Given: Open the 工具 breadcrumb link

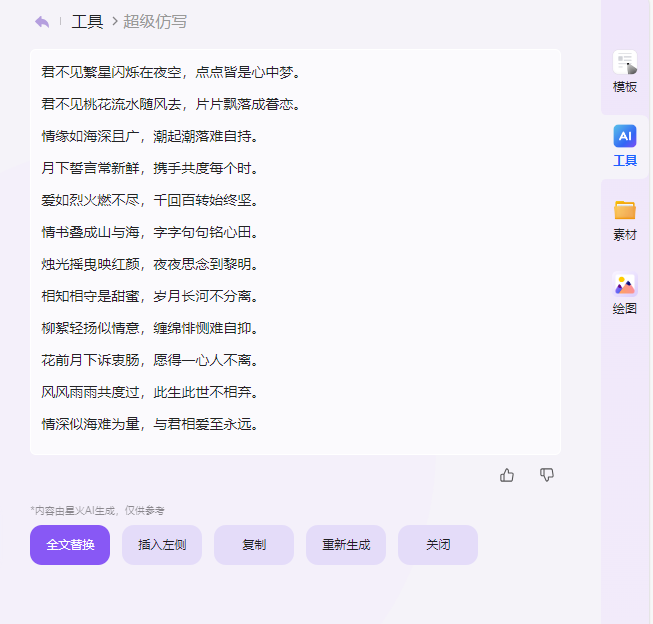Looking at the screenshot, I should coord(87,22).
